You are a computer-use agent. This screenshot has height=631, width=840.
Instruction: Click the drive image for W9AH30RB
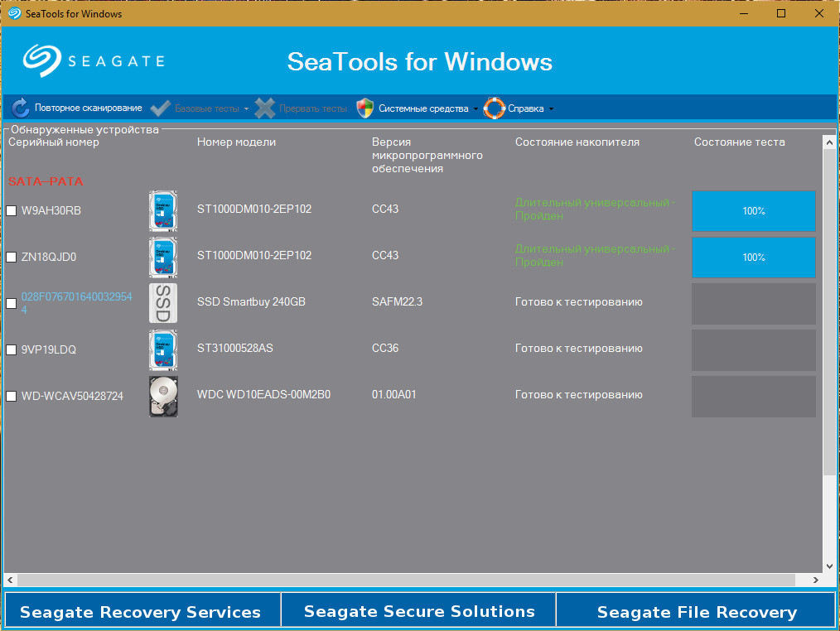(x=163, y=211)
